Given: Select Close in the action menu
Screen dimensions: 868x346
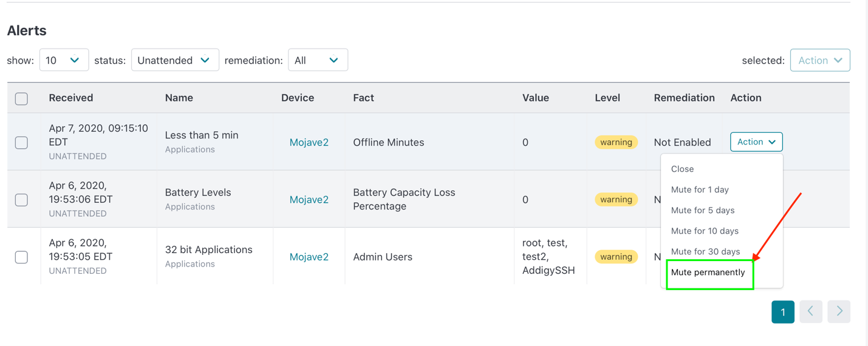Looking at the screenshot, I should point(682,169).
